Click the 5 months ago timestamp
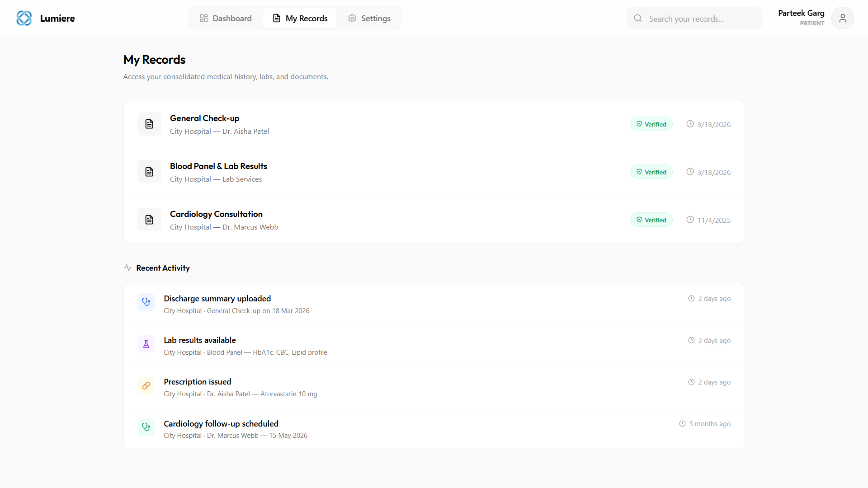 coord(710,424)
